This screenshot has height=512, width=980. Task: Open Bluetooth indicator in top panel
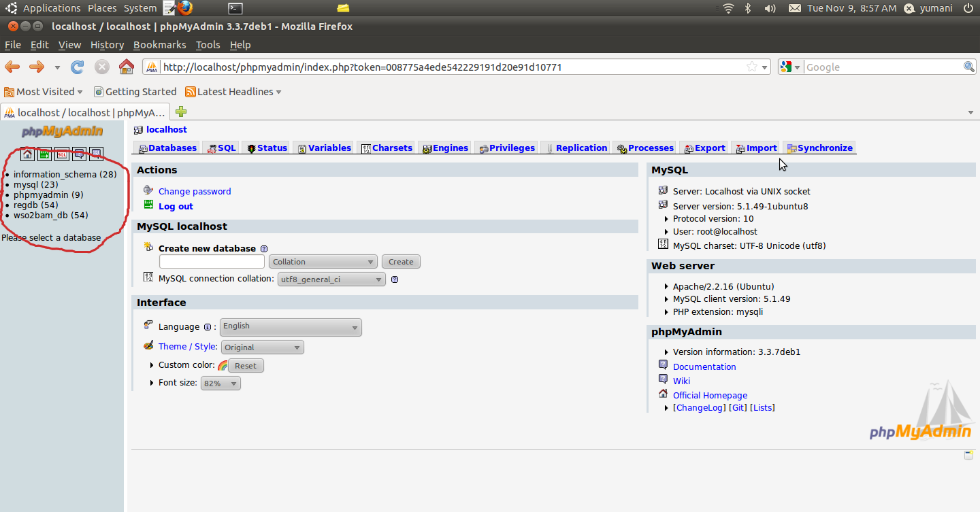pyautogui.click(x=747, y=8)
